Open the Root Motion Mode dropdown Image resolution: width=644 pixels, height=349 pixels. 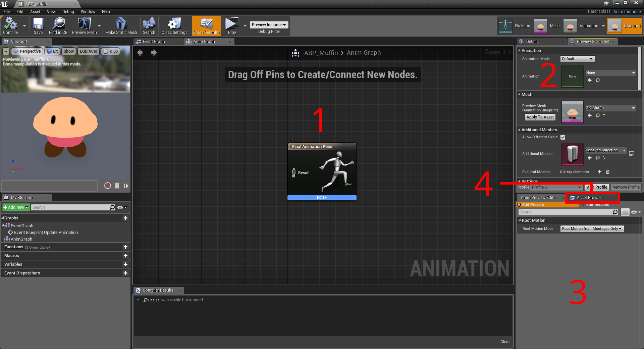592,229
